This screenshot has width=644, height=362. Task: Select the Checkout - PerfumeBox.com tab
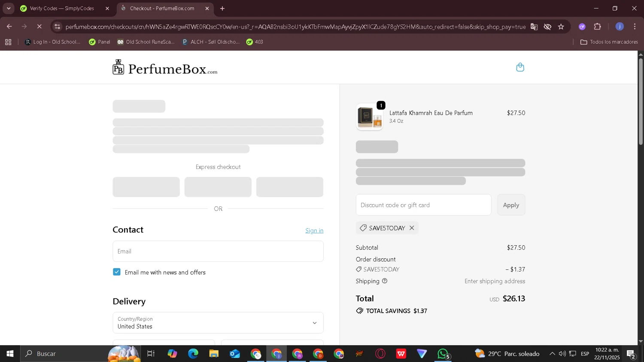click(x=162, y=8)
